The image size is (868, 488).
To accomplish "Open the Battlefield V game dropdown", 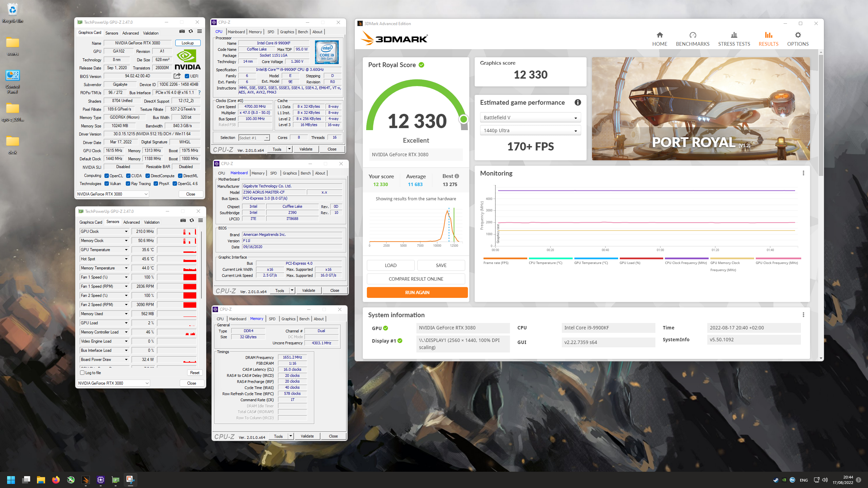I will tap(530, 118).
